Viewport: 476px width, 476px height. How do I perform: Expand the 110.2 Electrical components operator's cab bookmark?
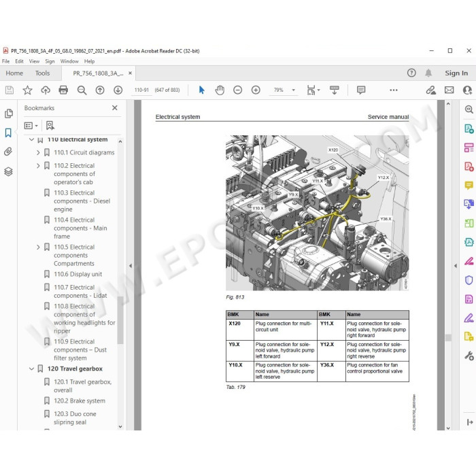point(38,166)
